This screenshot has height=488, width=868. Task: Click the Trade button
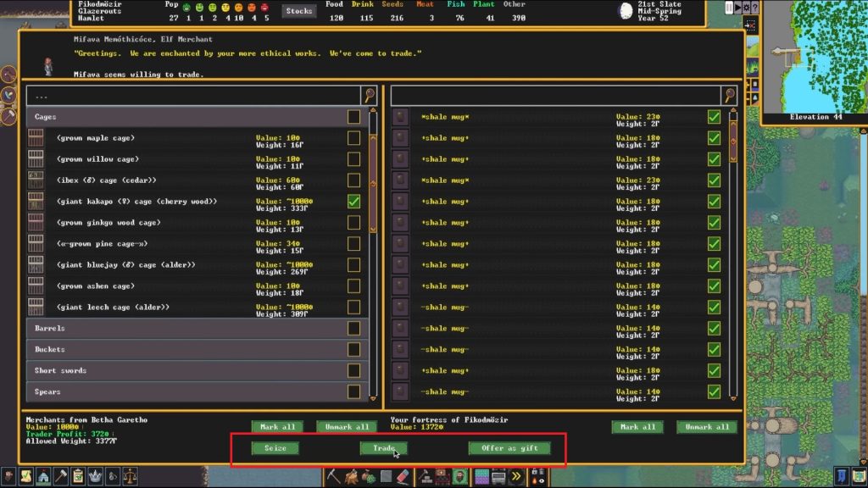(384, 448)
